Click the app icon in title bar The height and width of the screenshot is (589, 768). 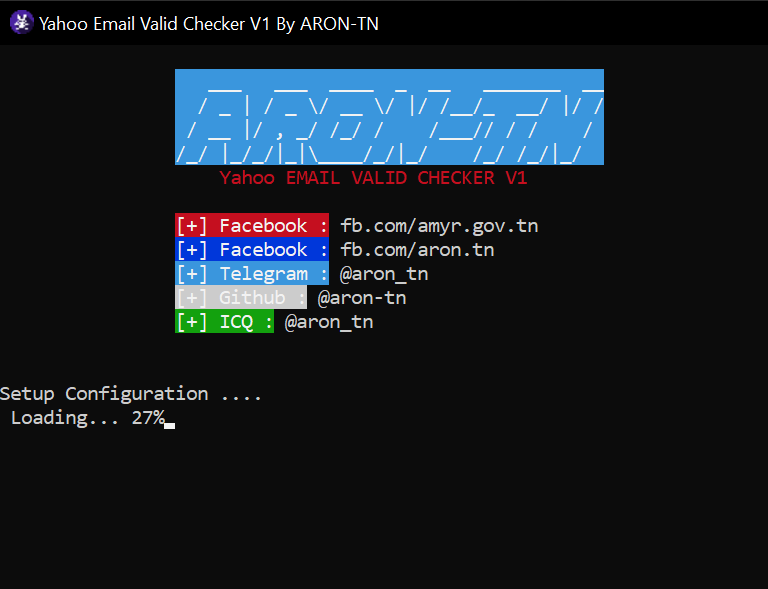pos(22,23)
